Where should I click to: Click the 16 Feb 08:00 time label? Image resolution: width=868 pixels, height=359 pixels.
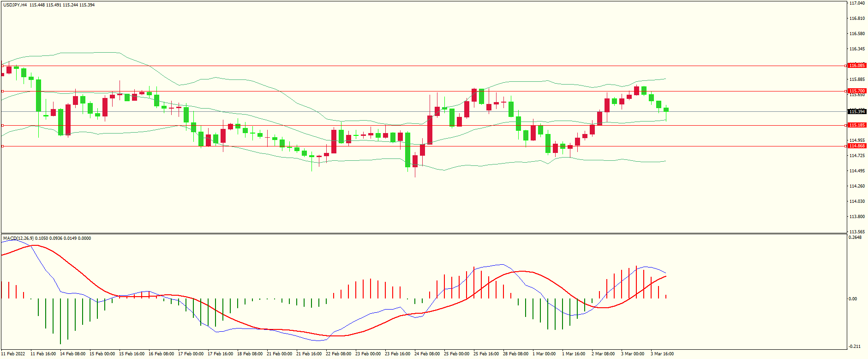point(161,354)
